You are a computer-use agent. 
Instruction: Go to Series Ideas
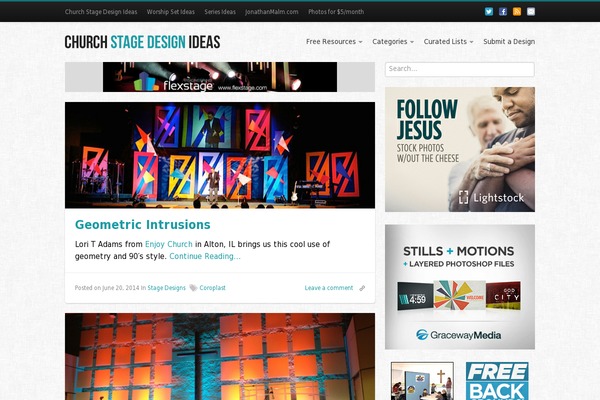[x=220, y=12]
